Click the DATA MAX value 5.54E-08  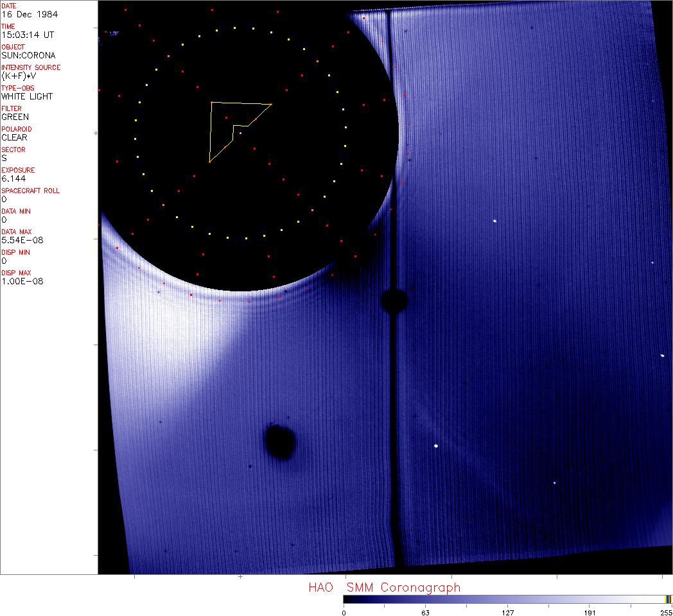(x=20, y=240)
